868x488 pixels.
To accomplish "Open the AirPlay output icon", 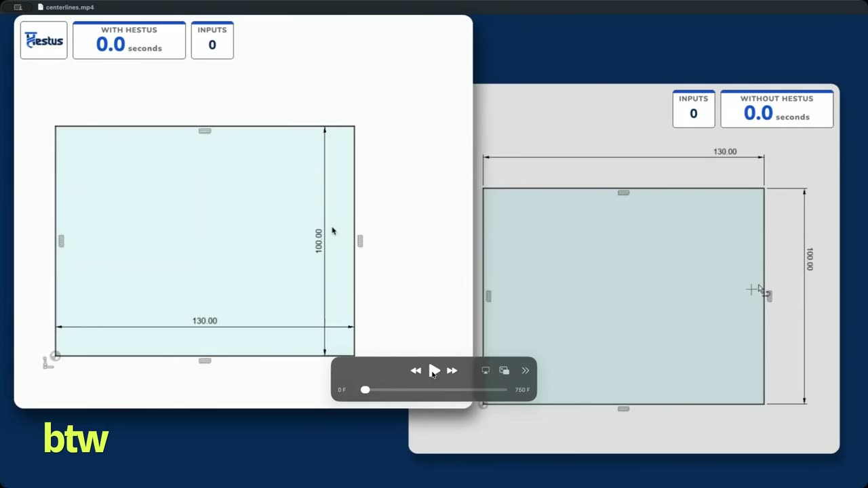I will coord(486,370).
